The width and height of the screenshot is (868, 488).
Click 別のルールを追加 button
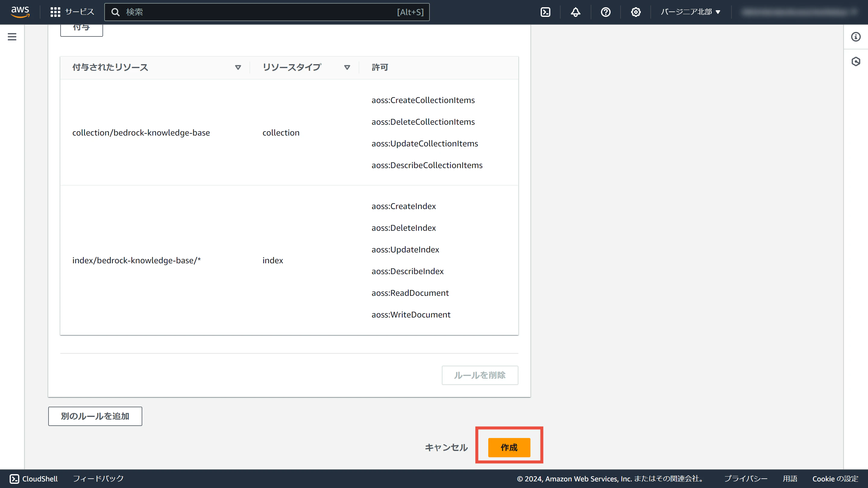pos(95,416)
